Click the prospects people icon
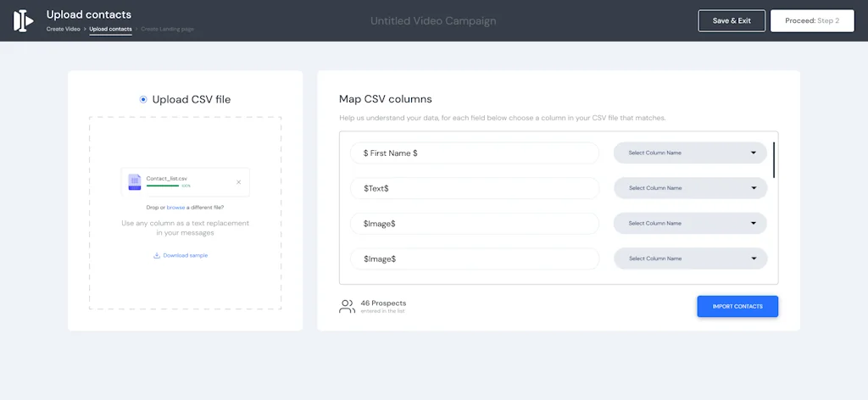This screenshot has width=868, height=400. tap(347, 306)
